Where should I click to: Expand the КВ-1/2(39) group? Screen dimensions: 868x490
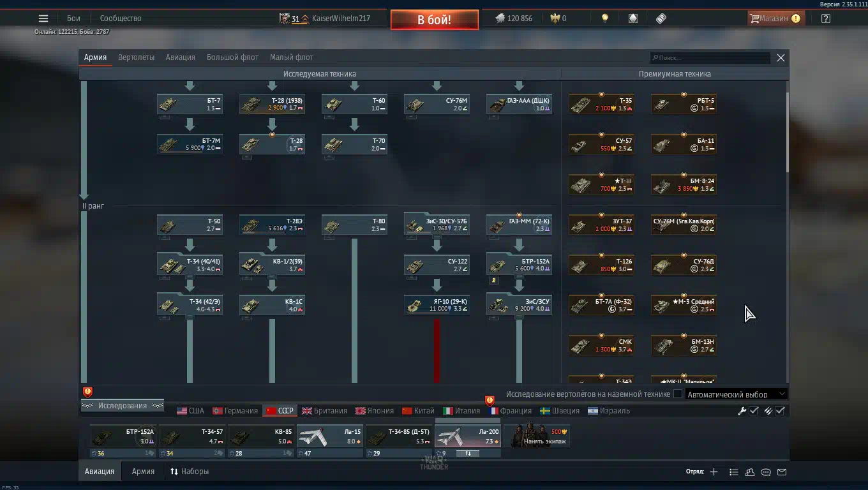click(272, 265)
